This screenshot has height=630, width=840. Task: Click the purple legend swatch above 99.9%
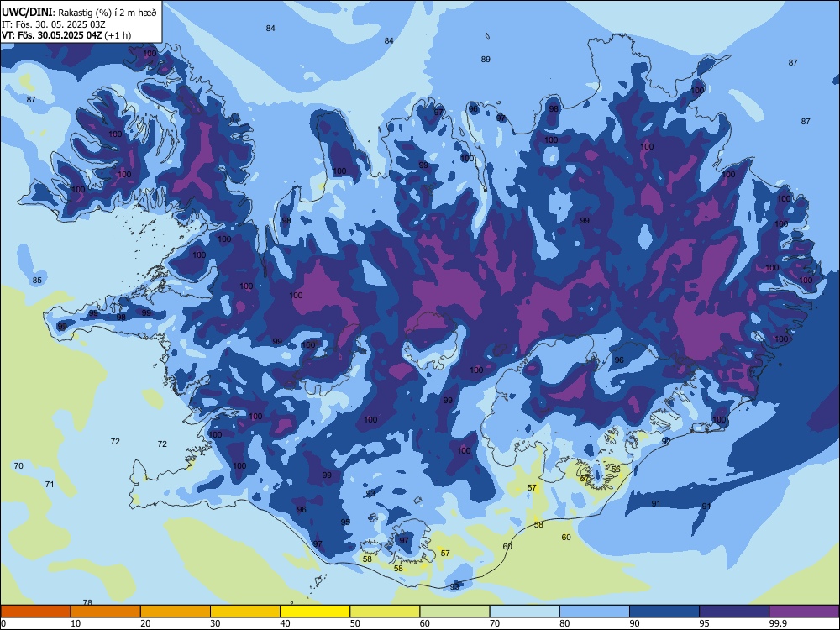click(804, 612)
